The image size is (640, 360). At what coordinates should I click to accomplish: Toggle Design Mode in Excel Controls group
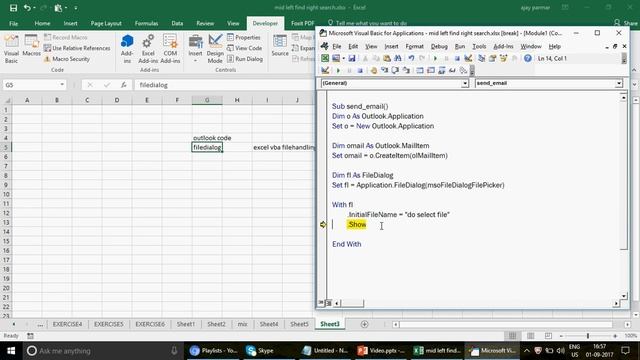pos(215,49)
